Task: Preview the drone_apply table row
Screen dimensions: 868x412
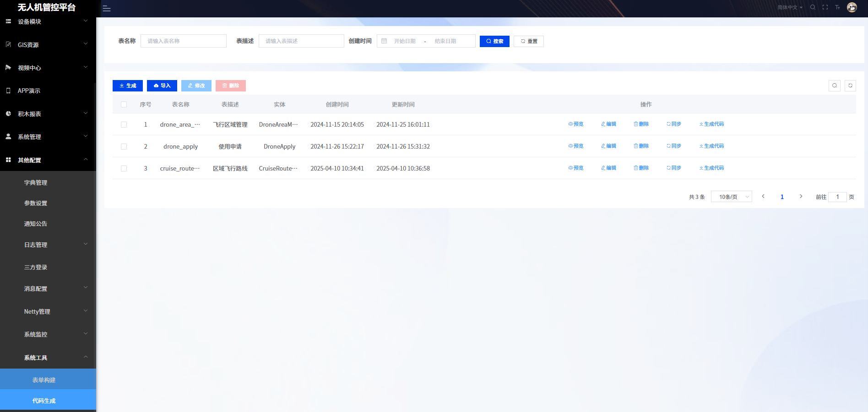Action: pos(576,146)
